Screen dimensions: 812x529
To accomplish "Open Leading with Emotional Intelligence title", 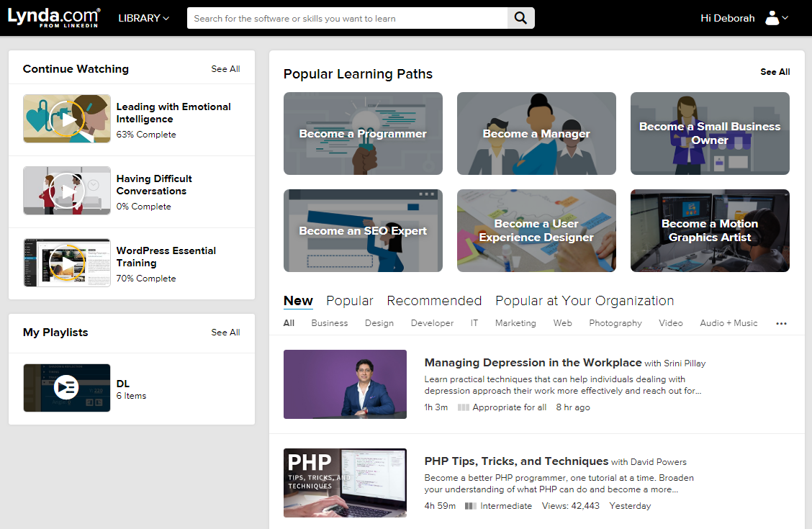I will click(173, 113).
